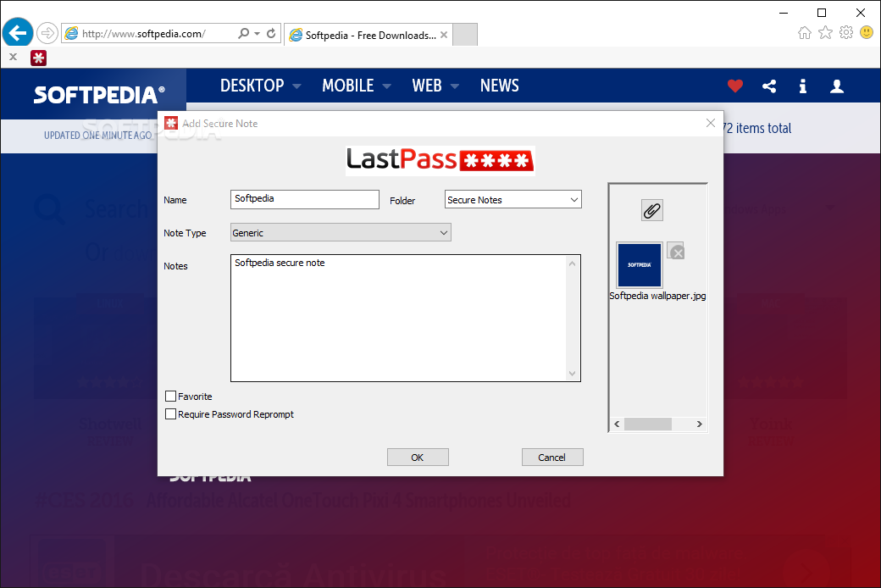Image resolution: width=881 pixels, height=588 pixels.
Task: Click Notes scrollbar down arrow
Action: 573,374
